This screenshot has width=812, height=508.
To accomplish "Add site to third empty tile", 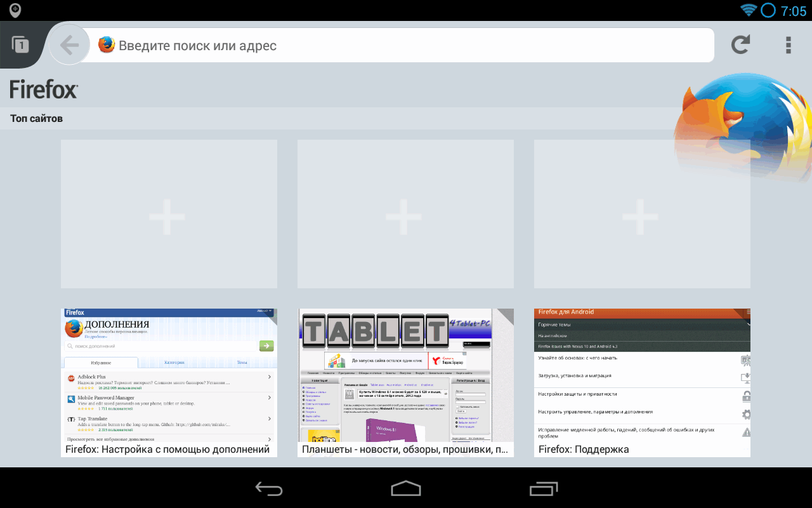I will (642, 214).
